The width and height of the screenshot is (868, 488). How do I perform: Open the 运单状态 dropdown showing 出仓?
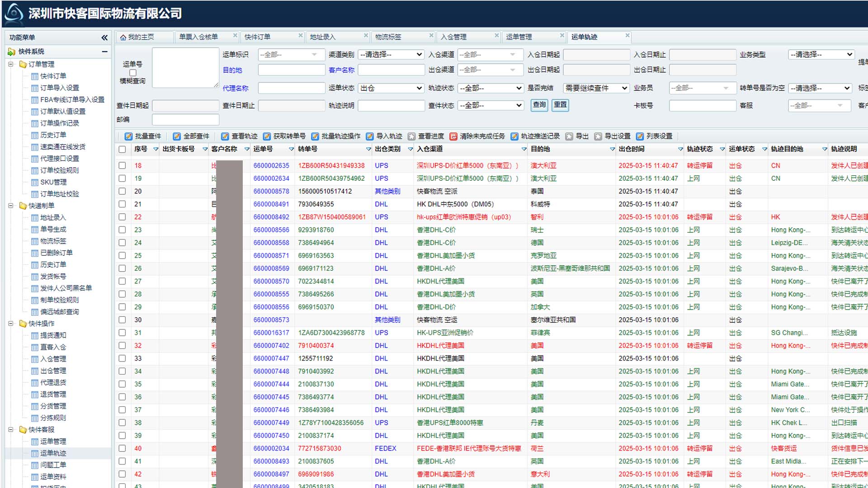tap(391, 88)
